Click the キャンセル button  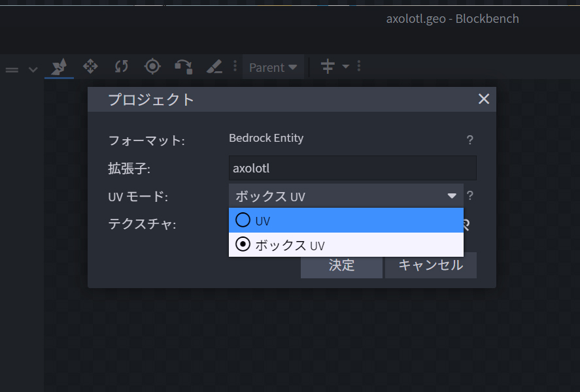point(430,265)
